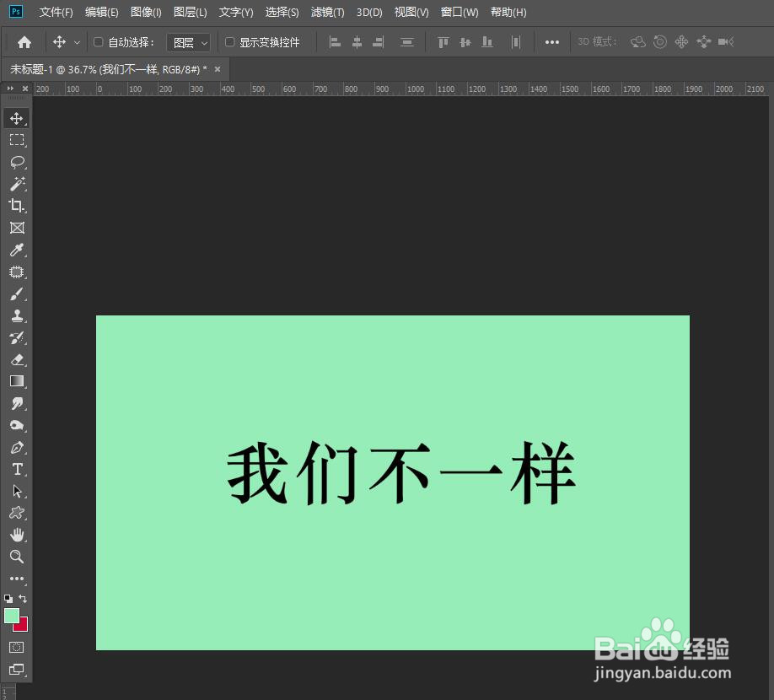Select the Eyedropper tool

pos(17,250)
